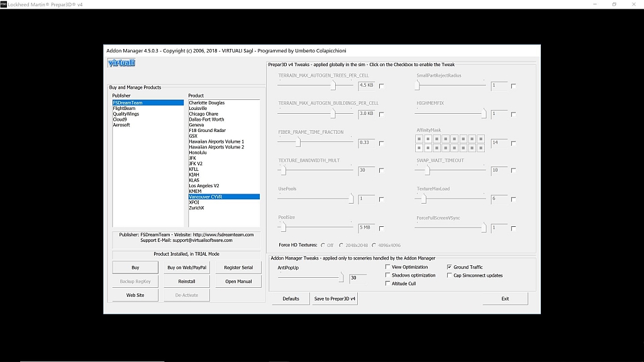
Task: Select the Chicago Ohare product
Action: 204,114
